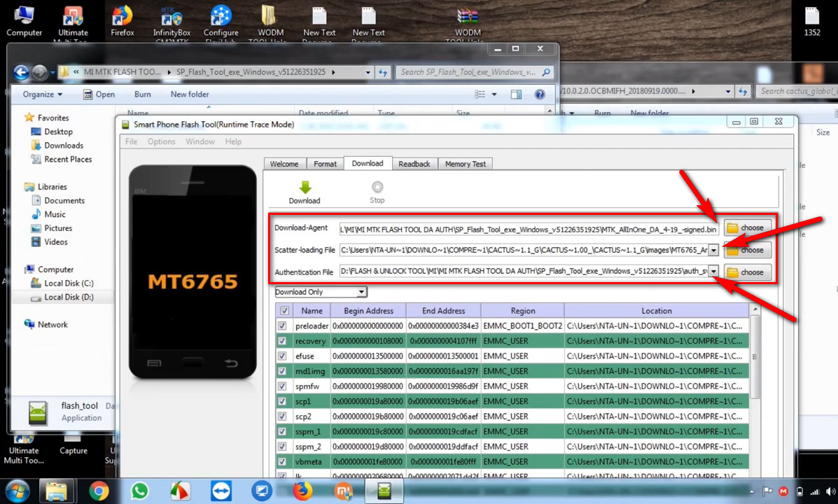
Task: Click the Download-Agent path field
Action: (529, 230)
